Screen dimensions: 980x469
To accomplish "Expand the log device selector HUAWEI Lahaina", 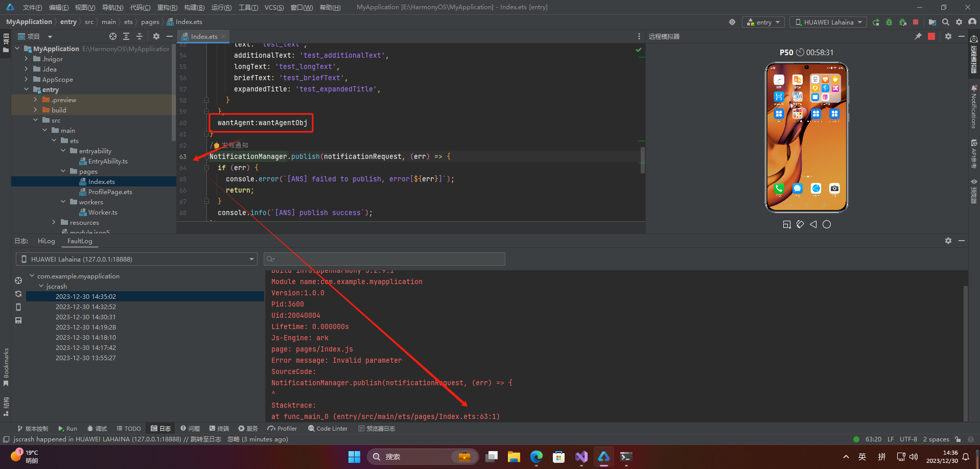I will point(136,259).
